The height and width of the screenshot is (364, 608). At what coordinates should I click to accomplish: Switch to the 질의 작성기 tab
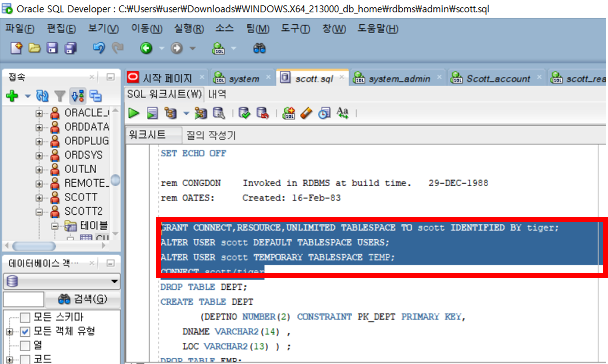210,135
